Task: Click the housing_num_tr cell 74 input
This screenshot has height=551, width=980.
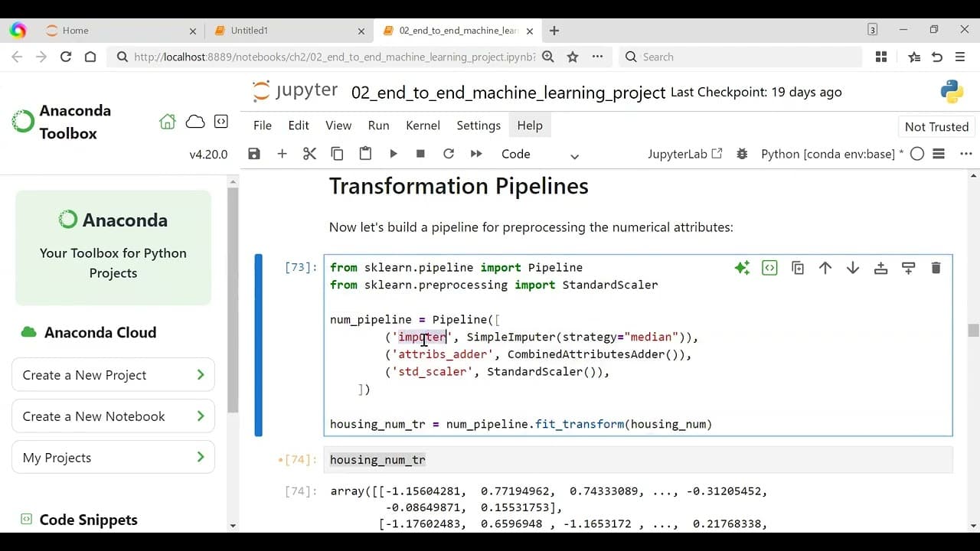Action: [638, 460]
